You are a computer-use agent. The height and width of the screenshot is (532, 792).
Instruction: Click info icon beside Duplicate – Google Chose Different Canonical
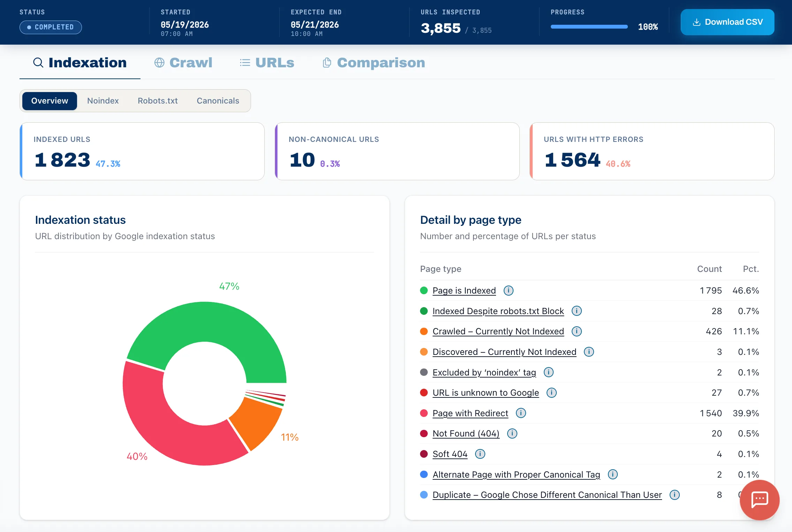click(x=675, y=495)
